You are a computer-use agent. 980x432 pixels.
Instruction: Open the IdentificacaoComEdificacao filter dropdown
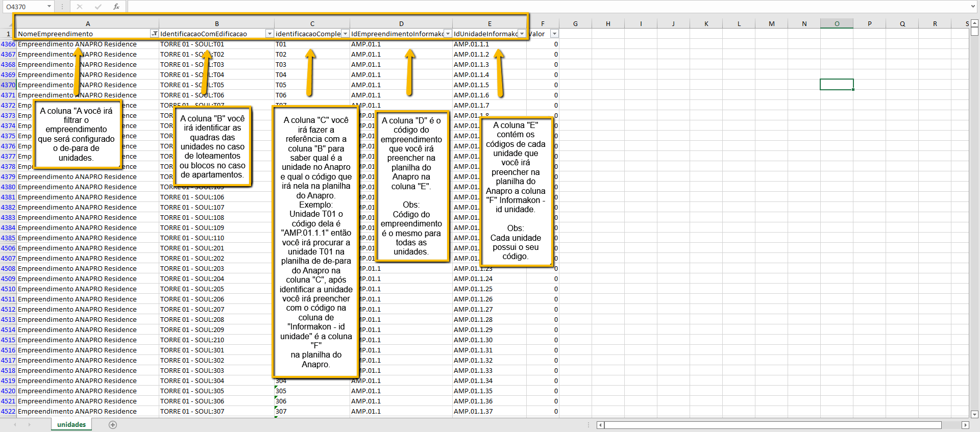(269, 34)
